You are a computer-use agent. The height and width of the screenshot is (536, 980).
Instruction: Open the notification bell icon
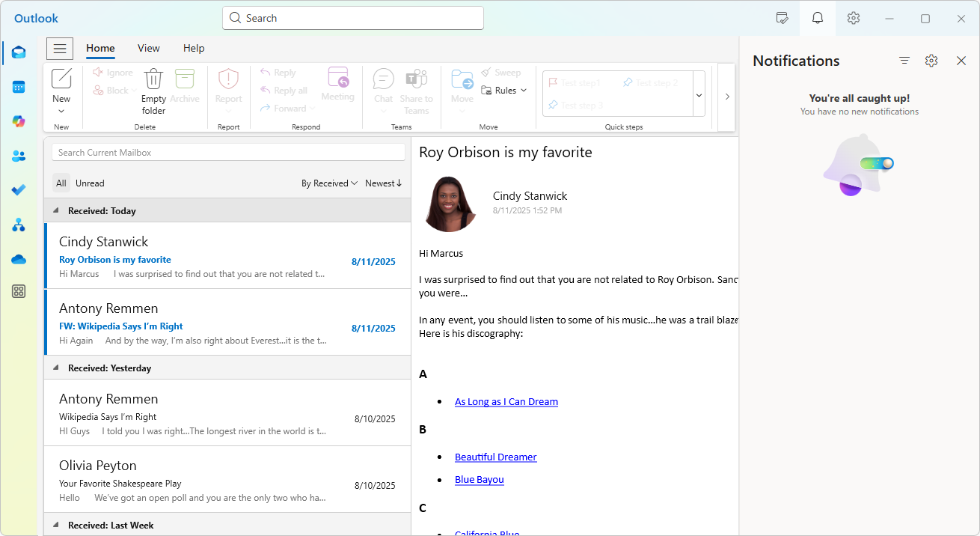[818, 18]
